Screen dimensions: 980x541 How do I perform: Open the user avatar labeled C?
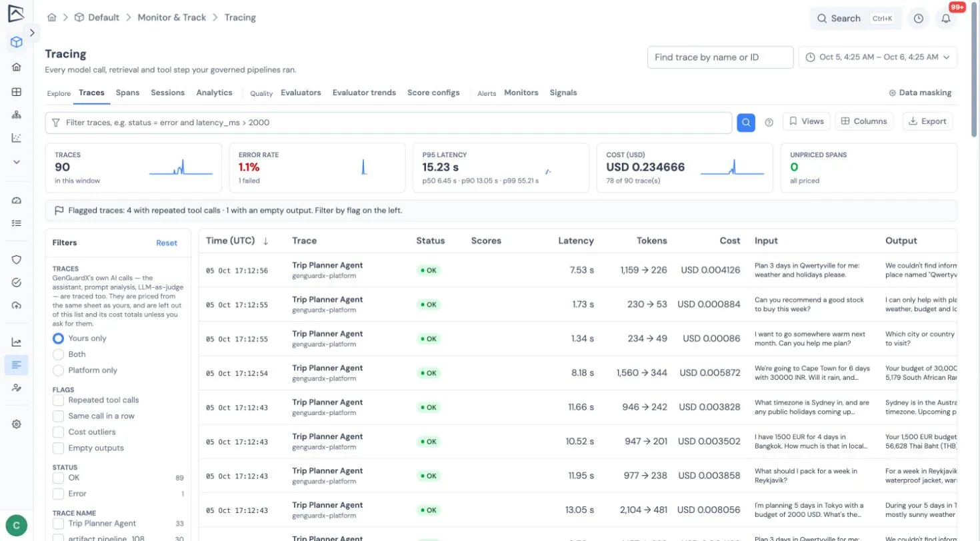[x=16, y=526]
